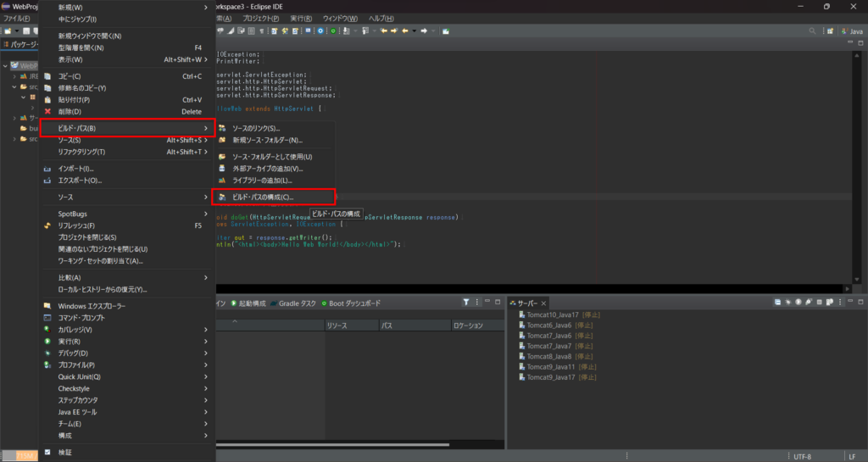868x462 pixels.
Task: Expand the 比較(A) submenu arrow
Action: (206, 277)
